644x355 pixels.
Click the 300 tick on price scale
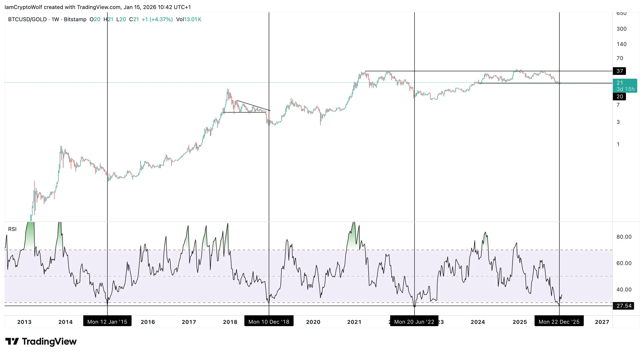click(621, 29)
